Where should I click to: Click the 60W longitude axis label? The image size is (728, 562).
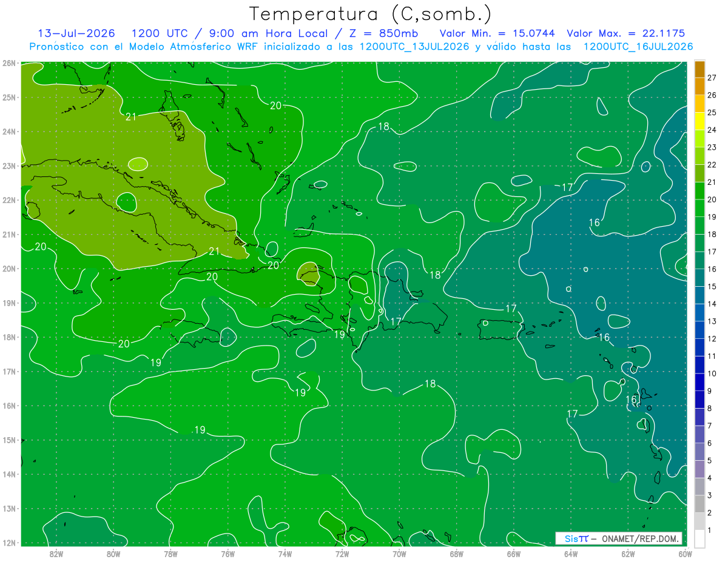pyautogui.click(x=686, y=554)
